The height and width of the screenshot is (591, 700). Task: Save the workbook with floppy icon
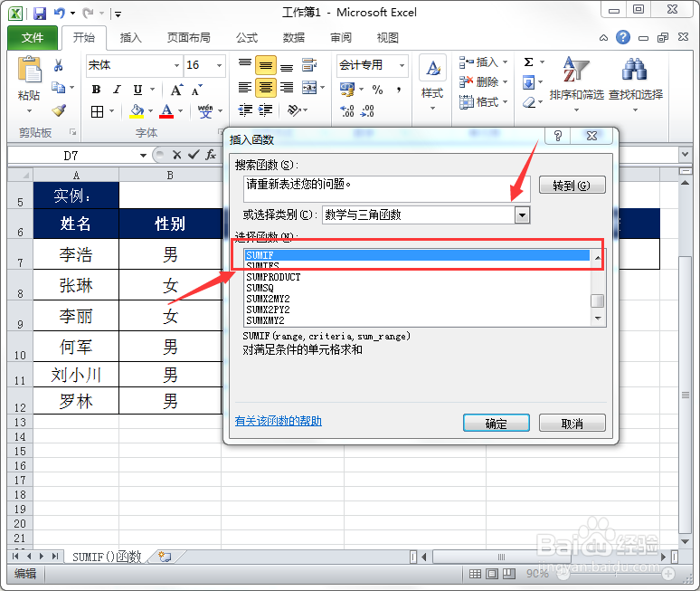40,14
